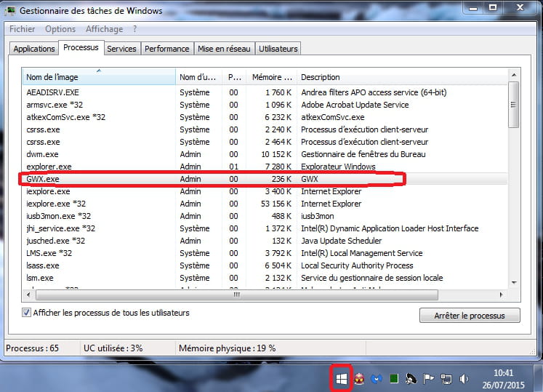This screenshot has width=543, height=392.
Task: Click the taskbar clock showing 10:41
Action: click(503, 379)
